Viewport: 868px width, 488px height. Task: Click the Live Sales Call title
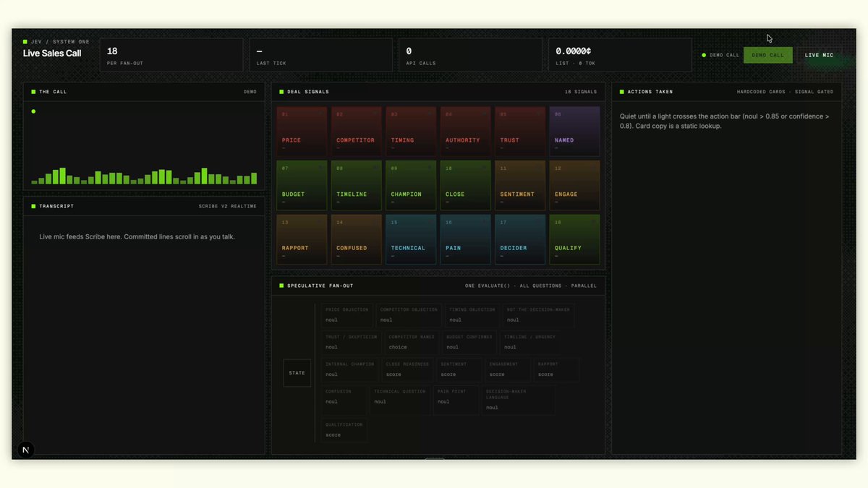[52, 53]
